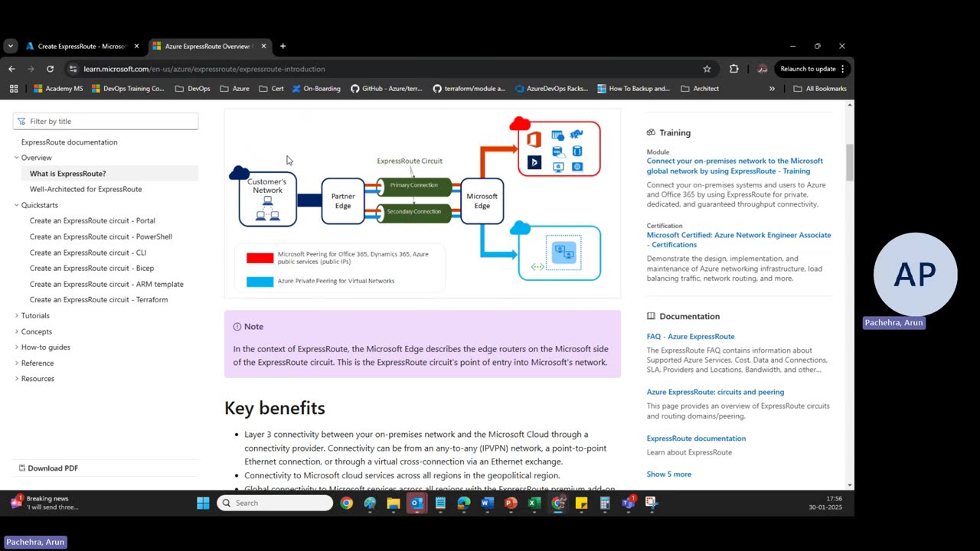Open File Explorer from the taskbar
This screenshot has width=980, height=551.
tap(393, 503)
